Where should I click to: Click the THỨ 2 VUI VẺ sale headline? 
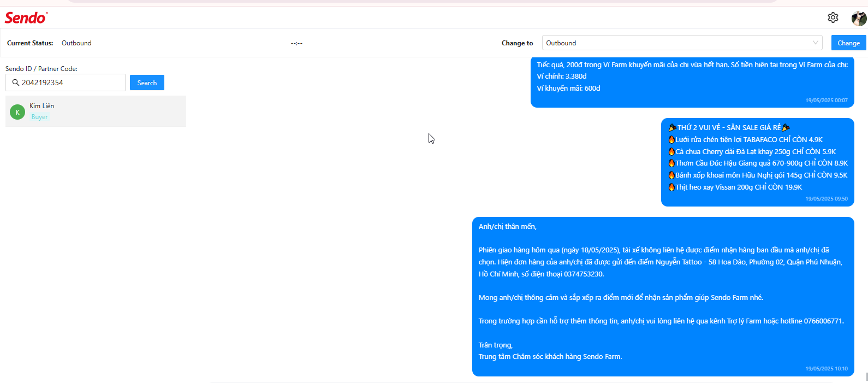coord(729,127)
